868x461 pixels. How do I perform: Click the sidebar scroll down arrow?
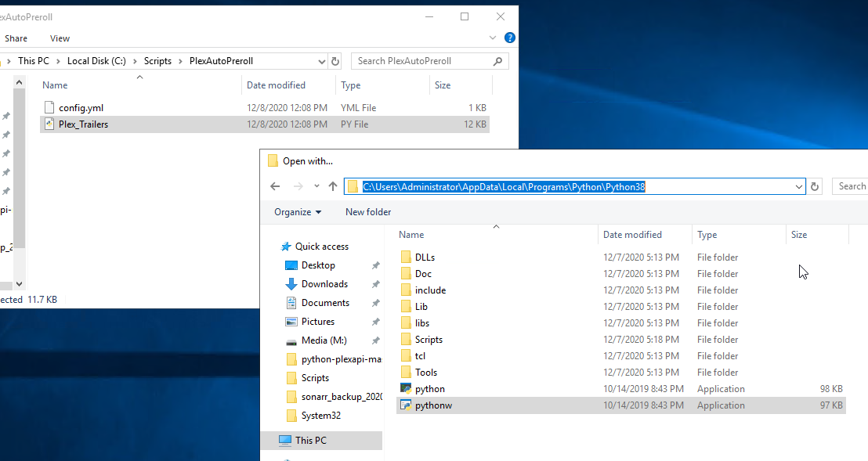click(20, 283)
